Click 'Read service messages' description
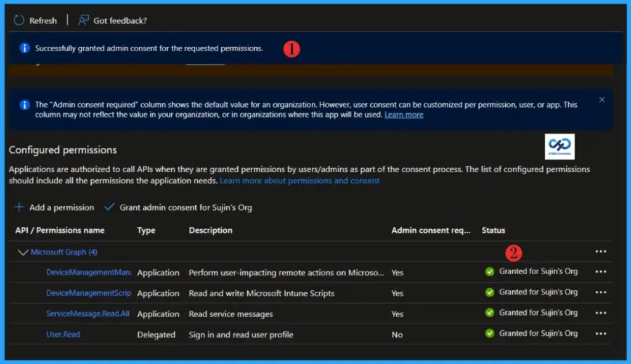 click(231, 314)
